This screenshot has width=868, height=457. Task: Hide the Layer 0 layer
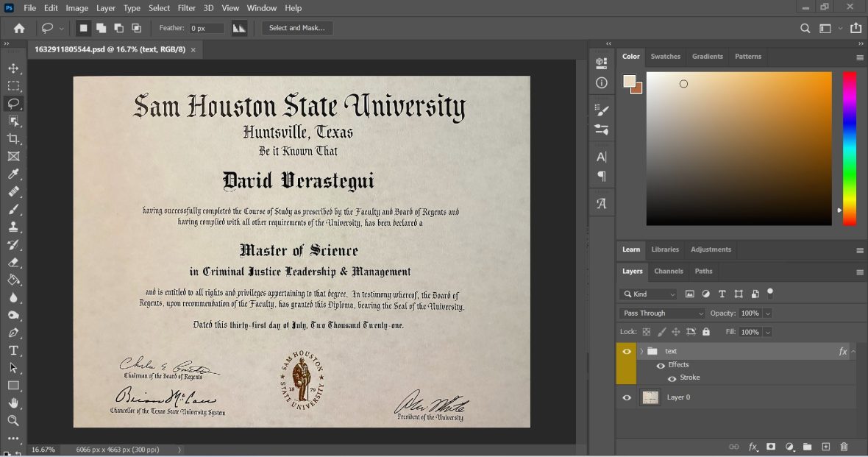(x=626, y=397)
